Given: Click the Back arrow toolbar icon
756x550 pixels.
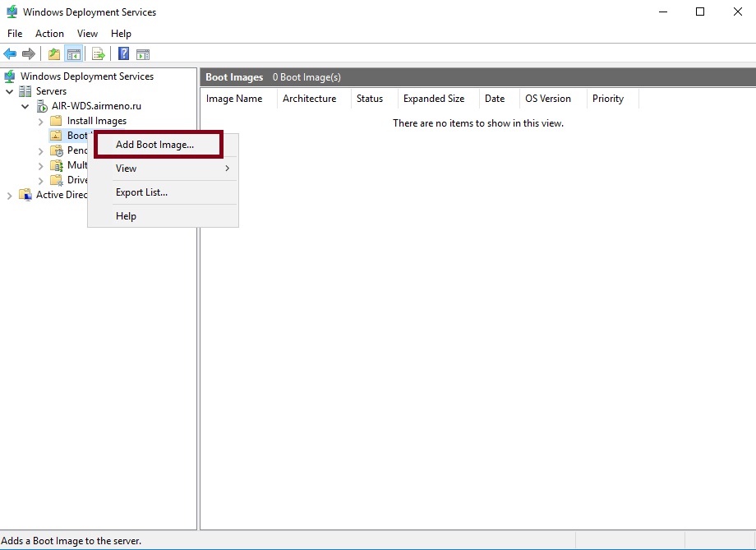Looking at the screenshot, I should [10, 54].
